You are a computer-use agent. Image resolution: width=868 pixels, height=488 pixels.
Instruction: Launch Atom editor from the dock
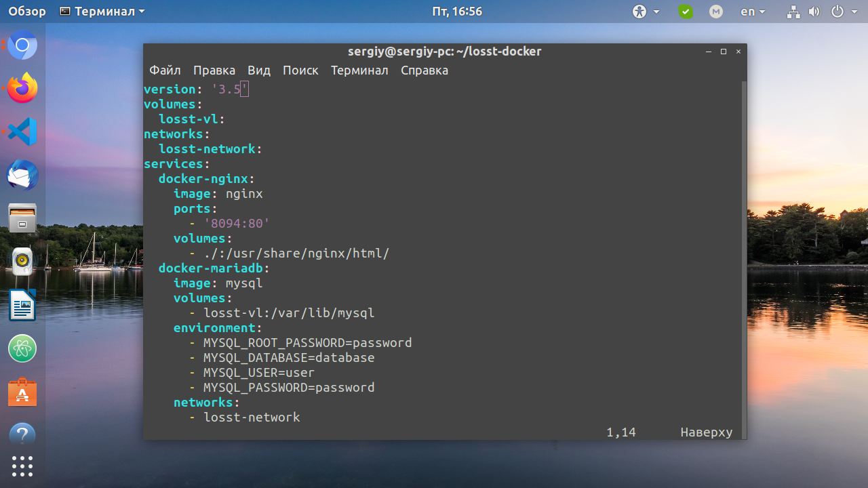coord(22,348)
